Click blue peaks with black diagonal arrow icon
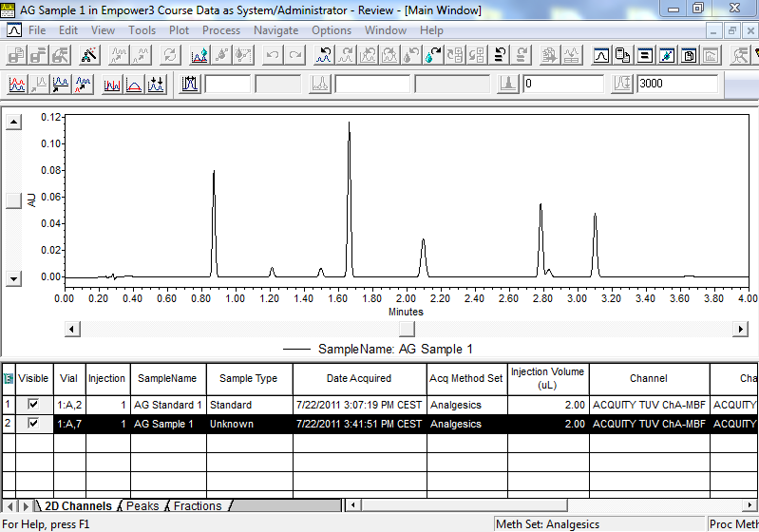This screenshot has width=759, height=532. pyautogui.click(x=61, y=84)
